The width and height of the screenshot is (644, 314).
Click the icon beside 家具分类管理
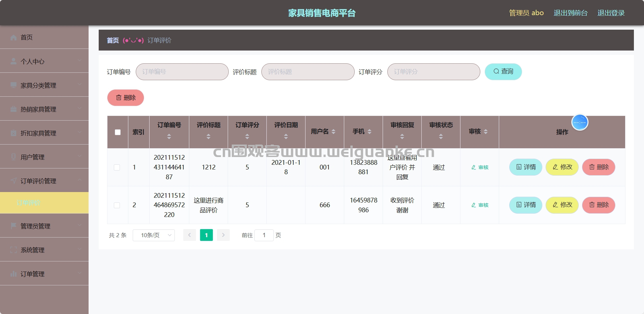pos(13,85)
